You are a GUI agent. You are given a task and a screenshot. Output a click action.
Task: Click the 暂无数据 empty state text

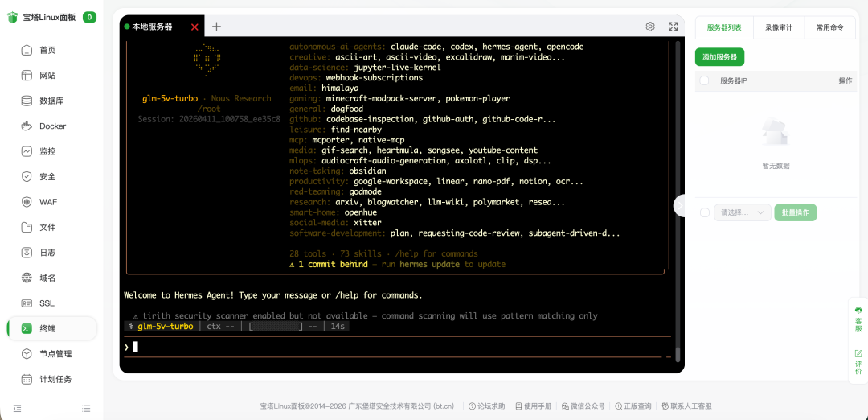point(776,166)
